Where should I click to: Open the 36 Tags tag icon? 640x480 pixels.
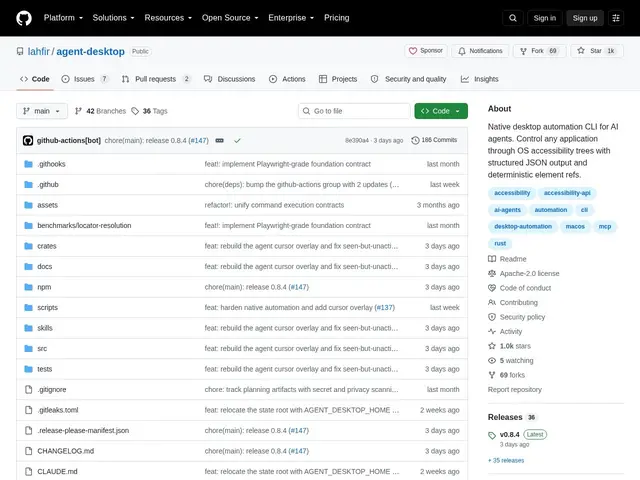[135, 111]
